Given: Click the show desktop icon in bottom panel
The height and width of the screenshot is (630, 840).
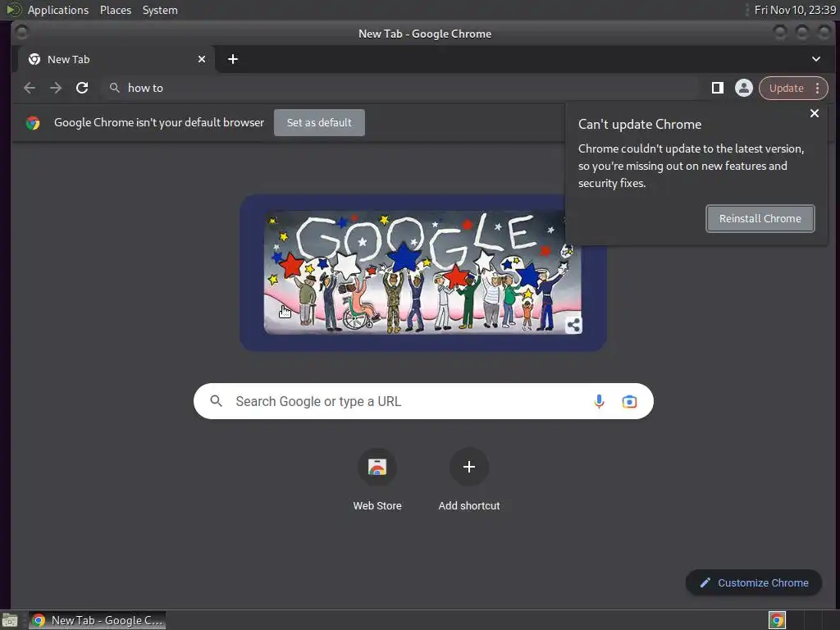Looking at the screenshot, I should click(10, 621).
